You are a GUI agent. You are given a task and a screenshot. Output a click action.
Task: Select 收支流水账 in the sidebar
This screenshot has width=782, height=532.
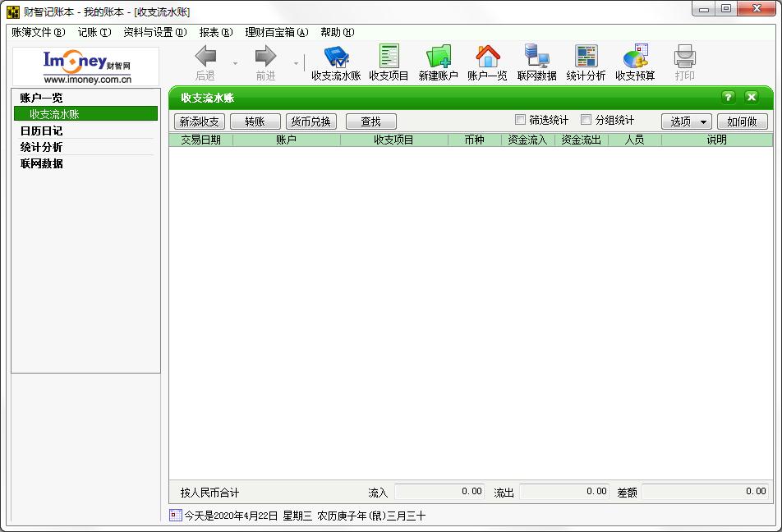tap(85, 113)
